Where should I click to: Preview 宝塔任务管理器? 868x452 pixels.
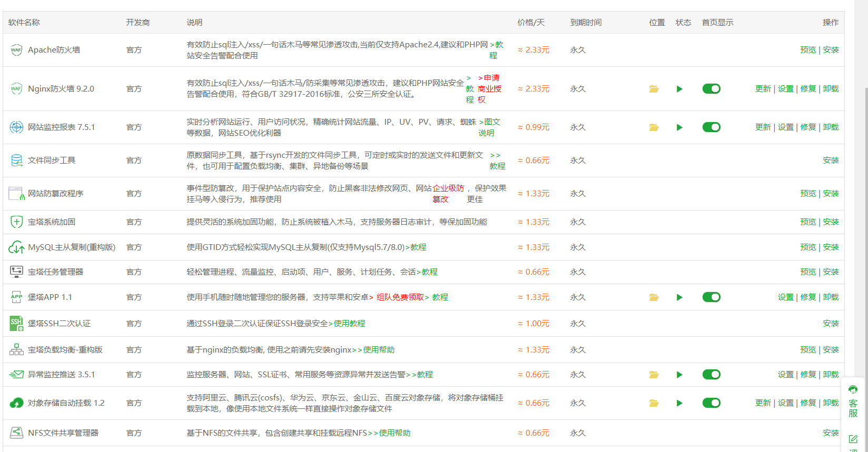pyautogui.click(x=808, y=272)
